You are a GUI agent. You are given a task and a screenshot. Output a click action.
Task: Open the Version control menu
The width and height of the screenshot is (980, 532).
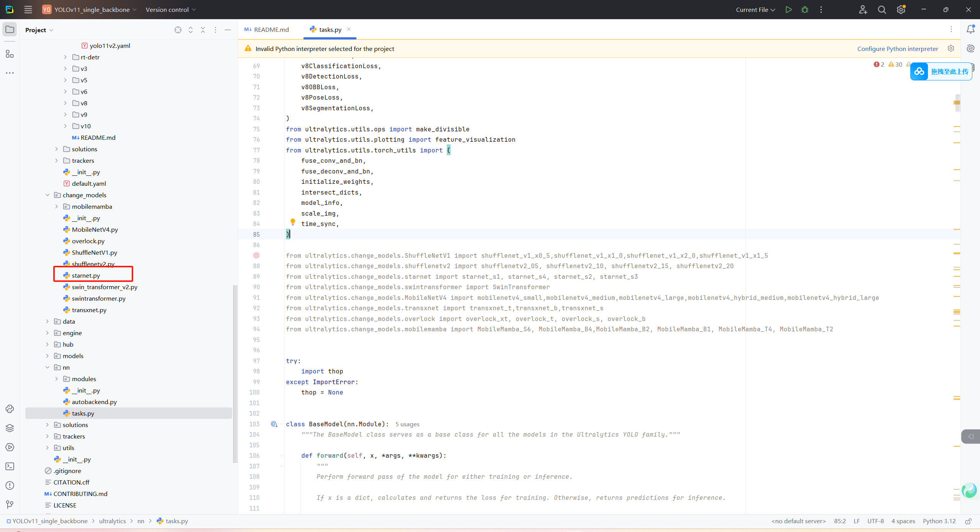[170, 10]
